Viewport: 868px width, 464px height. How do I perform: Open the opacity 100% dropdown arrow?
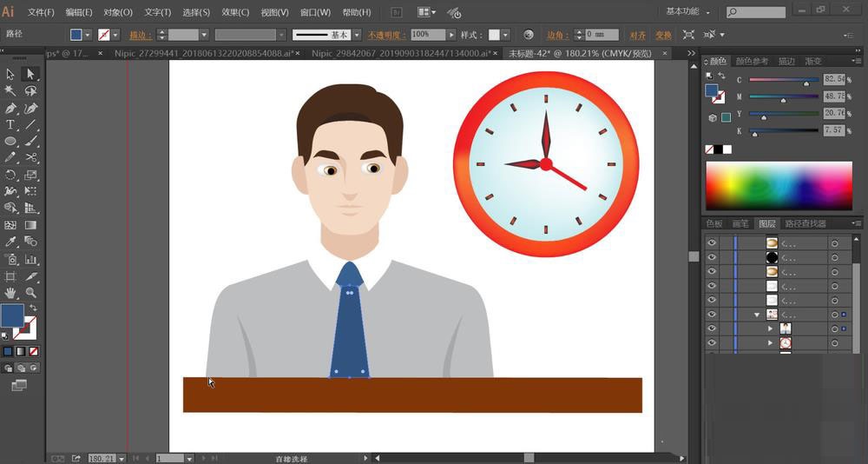(450, 35)
